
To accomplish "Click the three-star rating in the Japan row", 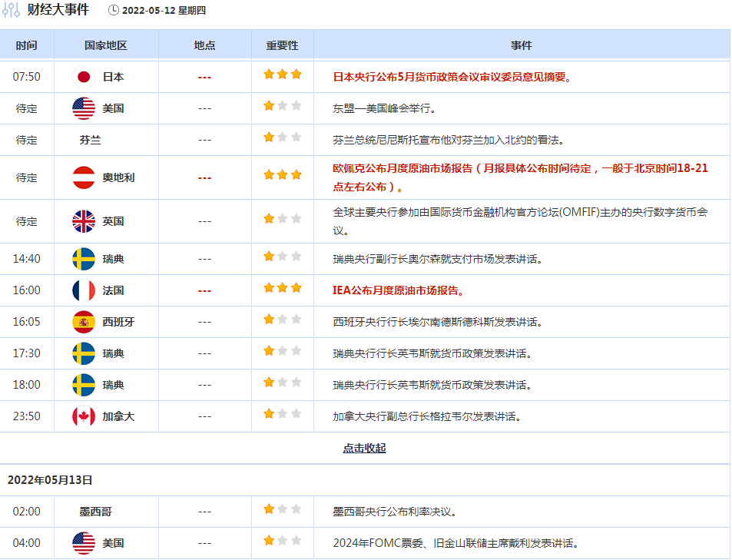I will 282,75.
